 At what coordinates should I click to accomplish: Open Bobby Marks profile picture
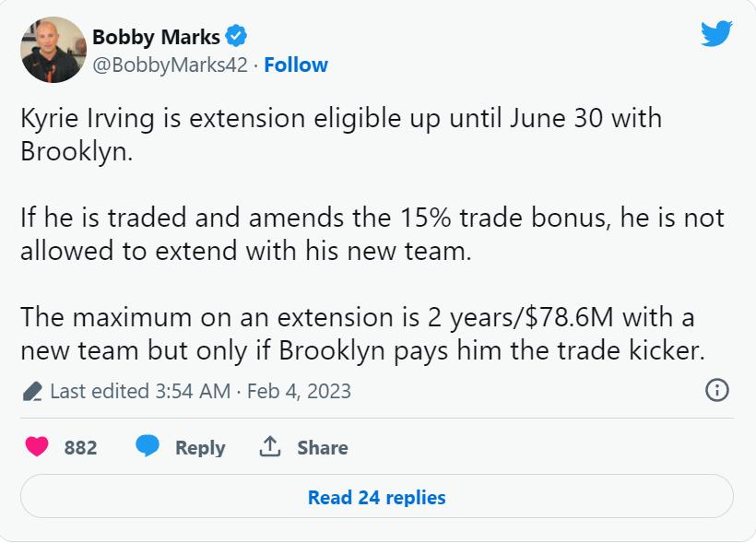(53, 50)
